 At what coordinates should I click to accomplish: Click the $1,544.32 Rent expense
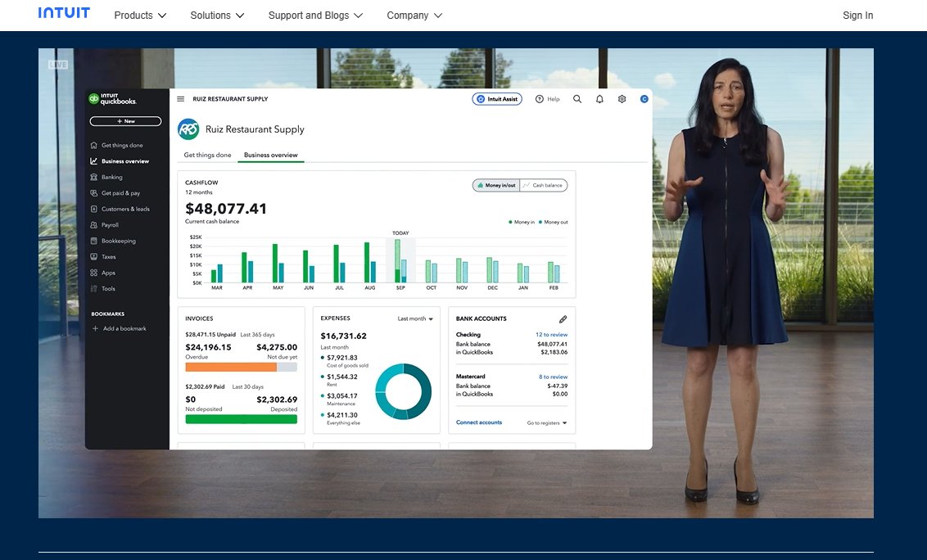(x=342, y=377)
